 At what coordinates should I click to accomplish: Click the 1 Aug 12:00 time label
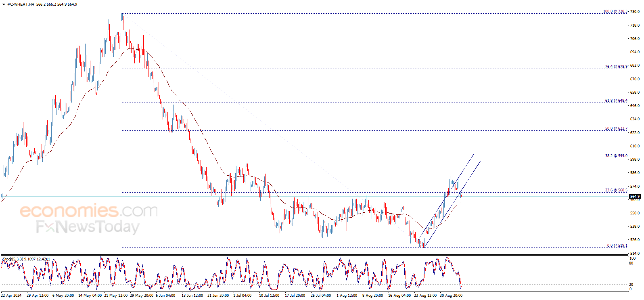[347, 296]
